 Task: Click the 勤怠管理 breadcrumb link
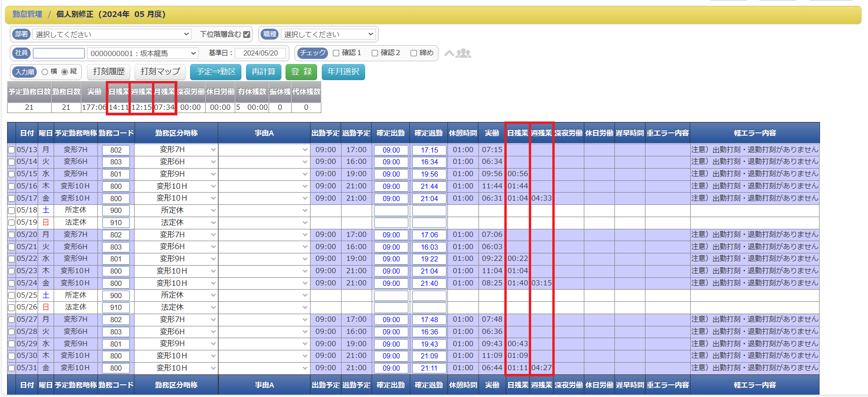pos(27,14)
